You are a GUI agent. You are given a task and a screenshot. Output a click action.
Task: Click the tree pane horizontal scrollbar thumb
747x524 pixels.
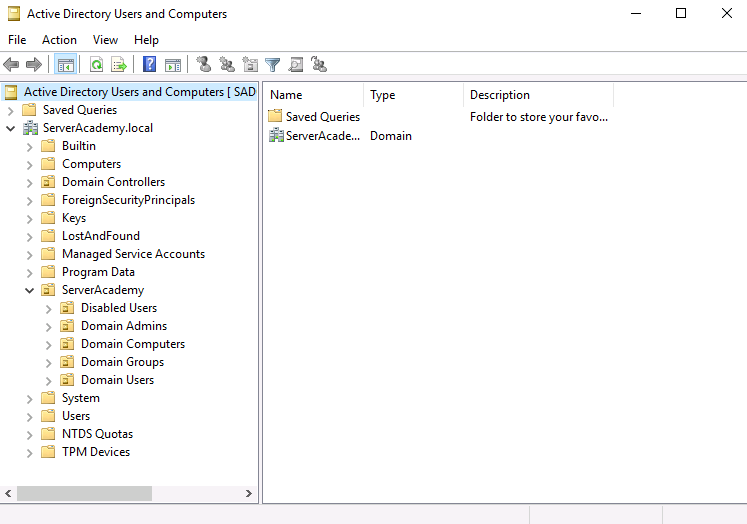pos(84,494)
